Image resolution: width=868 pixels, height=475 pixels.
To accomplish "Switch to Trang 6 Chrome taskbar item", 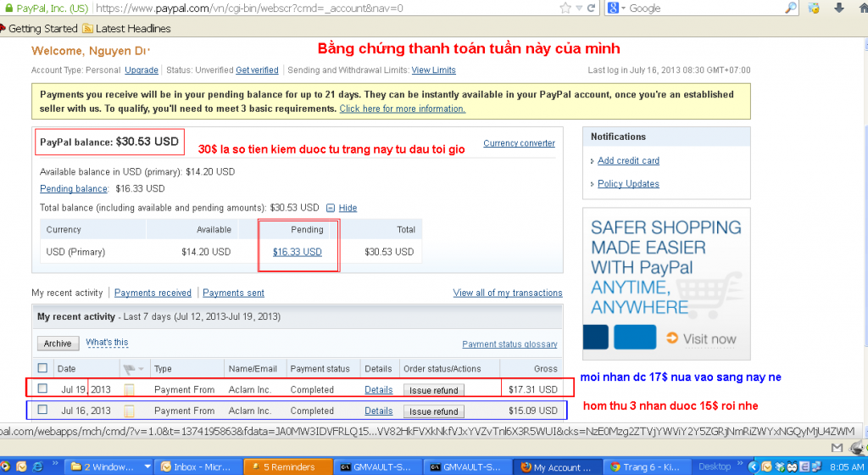I will (647, 467).
